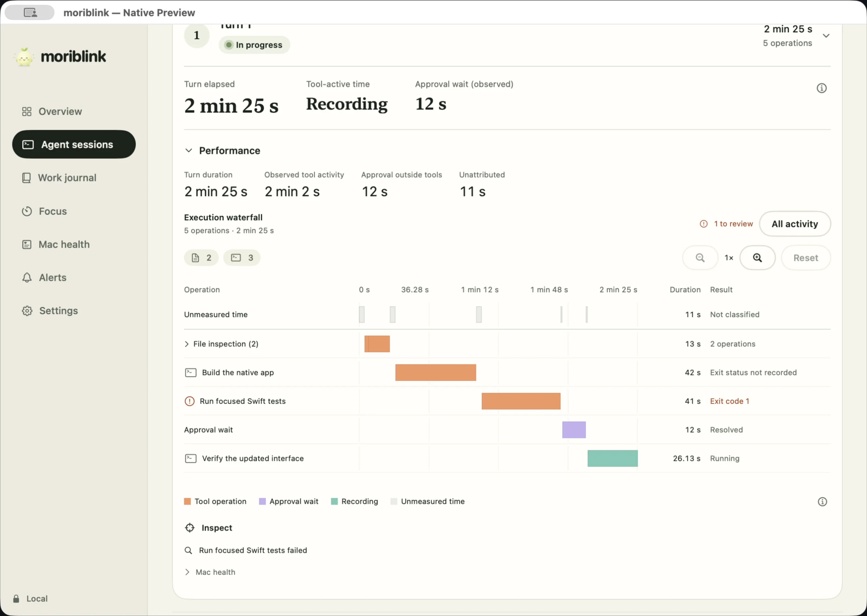
Task: Click the Exit status not recorded result
Action: click(x=753, y=373)
